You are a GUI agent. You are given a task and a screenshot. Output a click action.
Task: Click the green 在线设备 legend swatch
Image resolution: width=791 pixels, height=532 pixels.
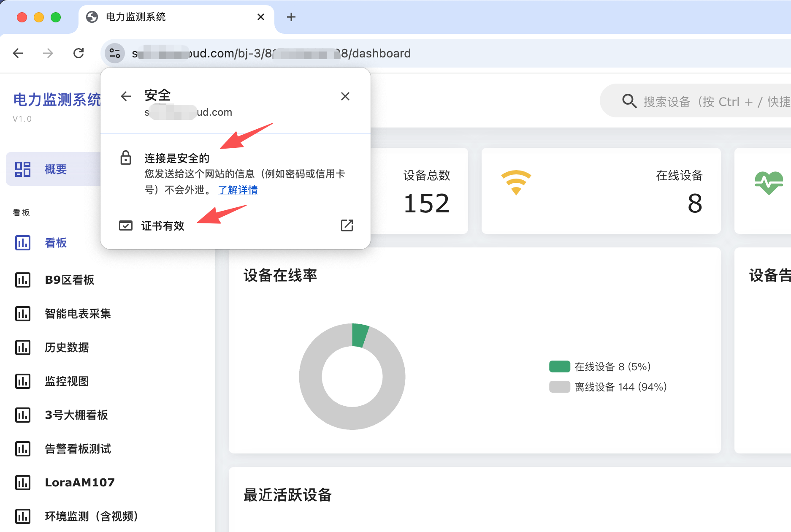[559, 366]
